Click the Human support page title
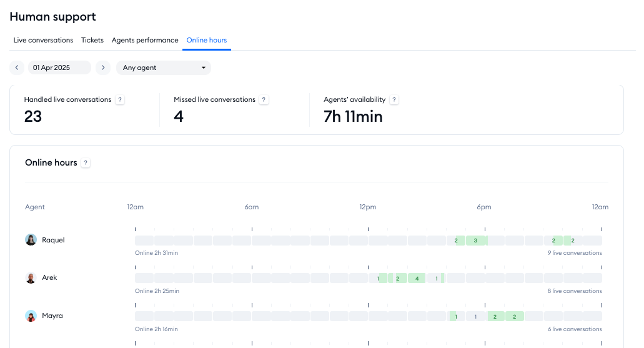Viewport: 644px width, 348px height. point(52,16)
